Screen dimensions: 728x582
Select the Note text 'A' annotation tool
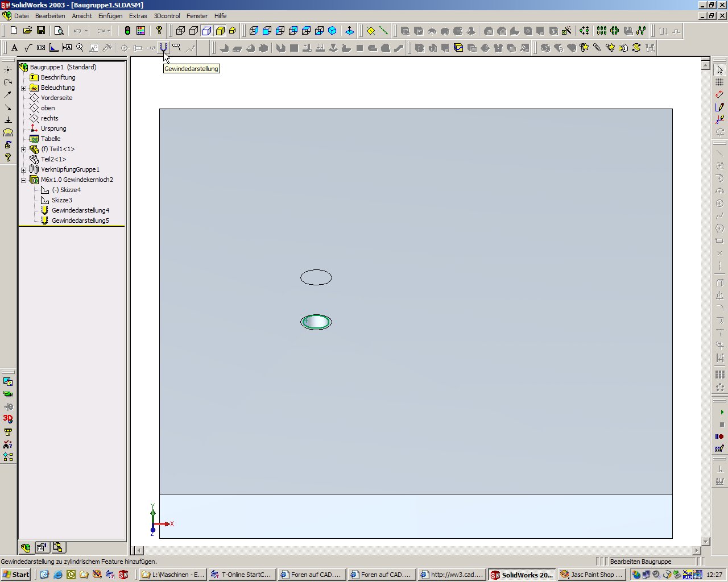(x=15, y=48)
